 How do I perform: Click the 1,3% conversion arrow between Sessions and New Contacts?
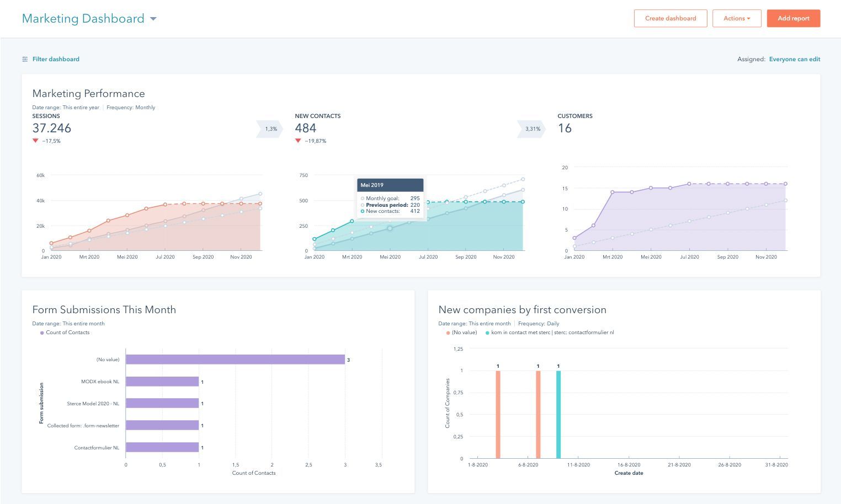269,128
